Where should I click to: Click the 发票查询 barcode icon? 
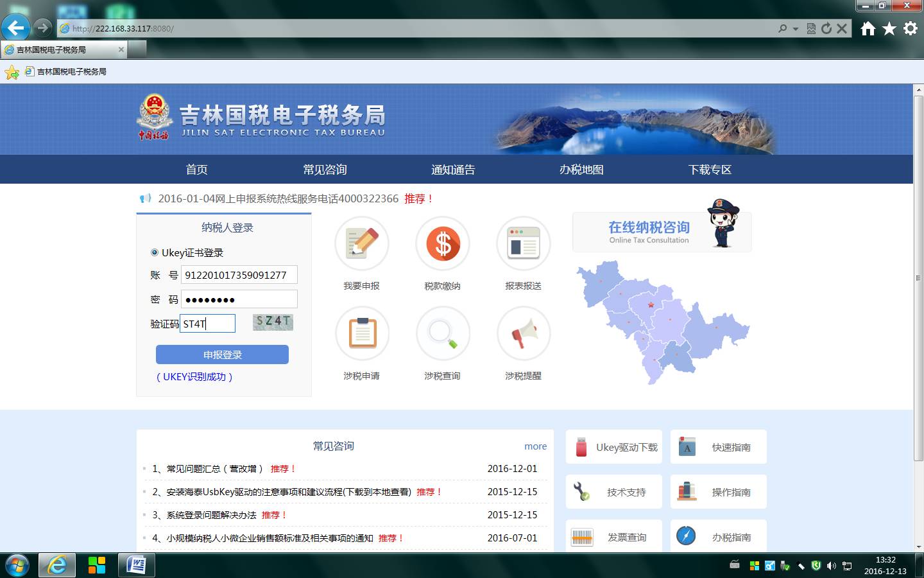coord(582,537)
